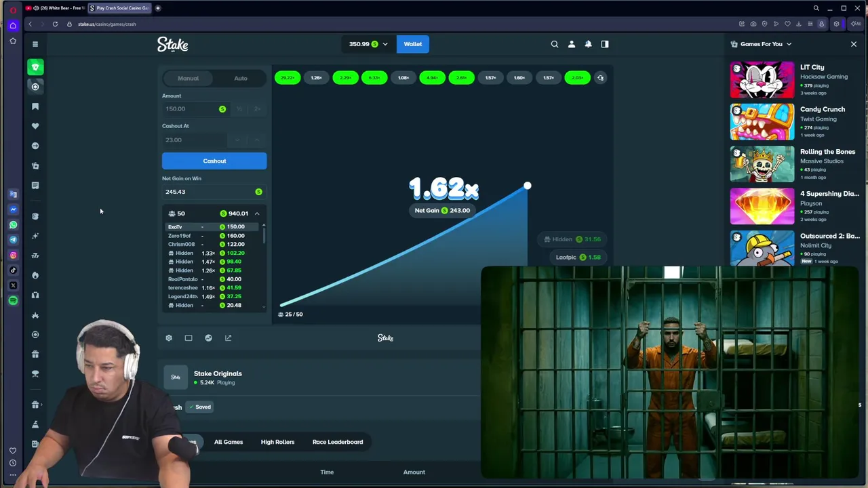
Task: Open the Race Leaderboard tab
Action: point(338,442)
